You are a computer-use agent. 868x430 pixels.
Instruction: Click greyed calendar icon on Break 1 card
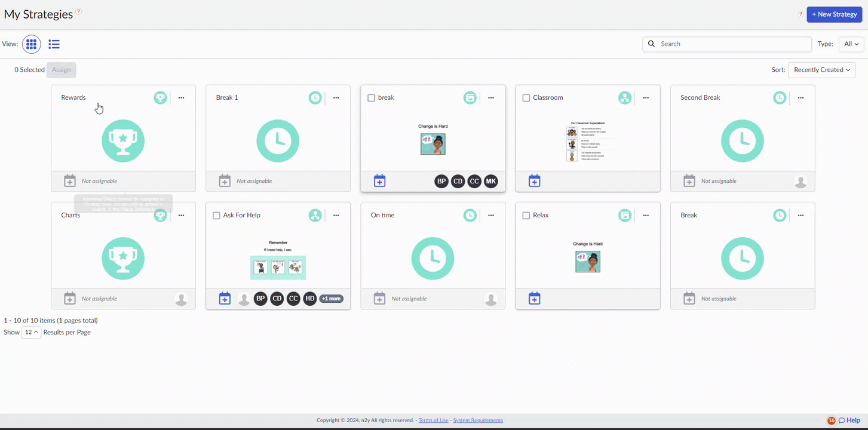[225, 181]
